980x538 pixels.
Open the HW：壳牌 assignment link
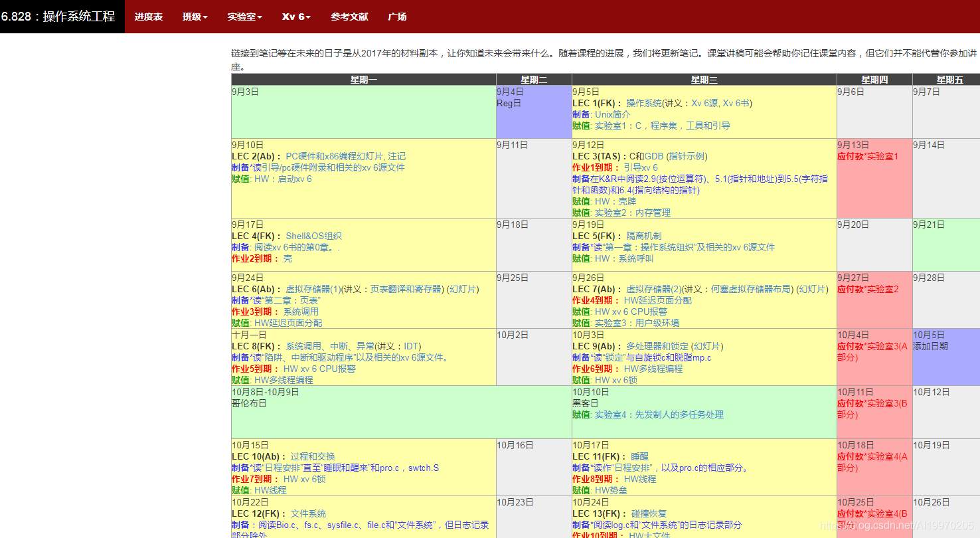pyautogui.click(x=615, y=201)
